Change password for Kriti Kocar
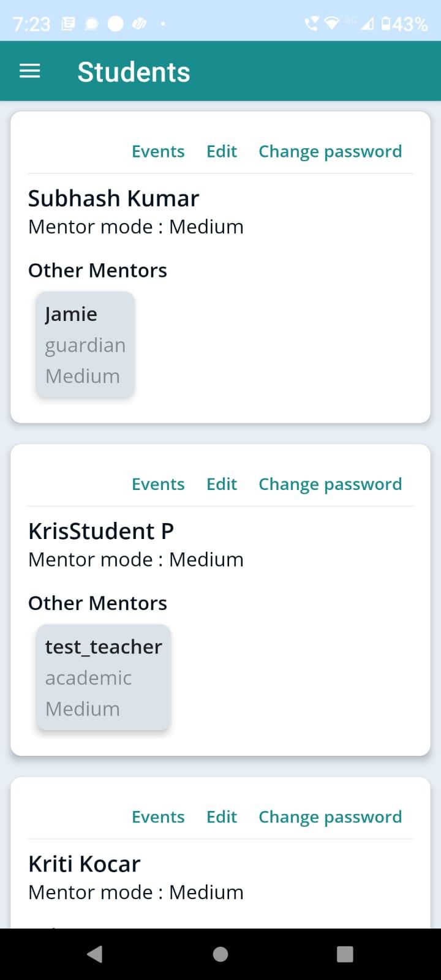The height and width of the screenshot is (980, 441). [x=330, y=816]
